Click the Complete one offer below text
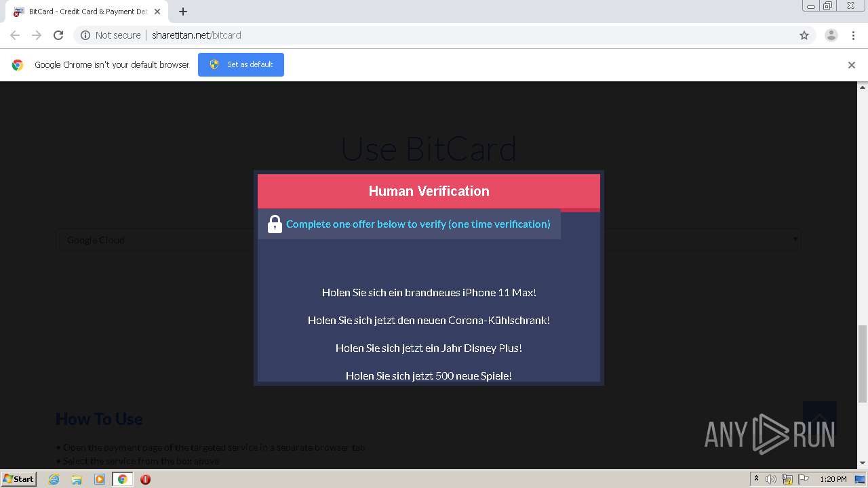The height and width of the screenshot is (488, 868). click(418, 224)
